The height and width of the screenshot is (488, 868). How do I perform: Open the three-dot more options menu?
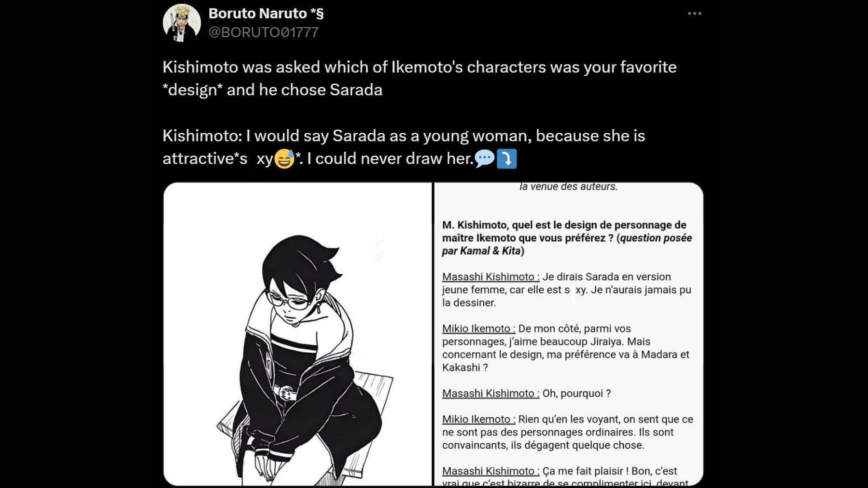(694, 14)
